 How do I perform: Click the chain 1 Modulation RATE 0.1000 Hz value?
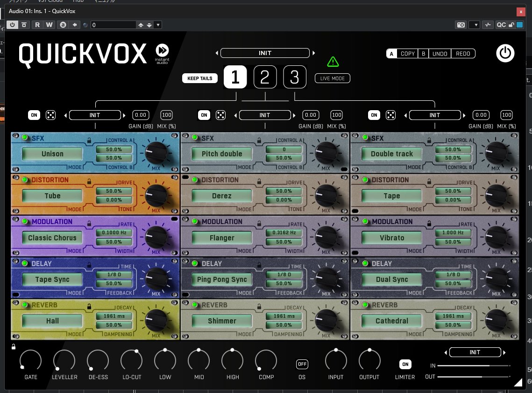tap(114, 232)
